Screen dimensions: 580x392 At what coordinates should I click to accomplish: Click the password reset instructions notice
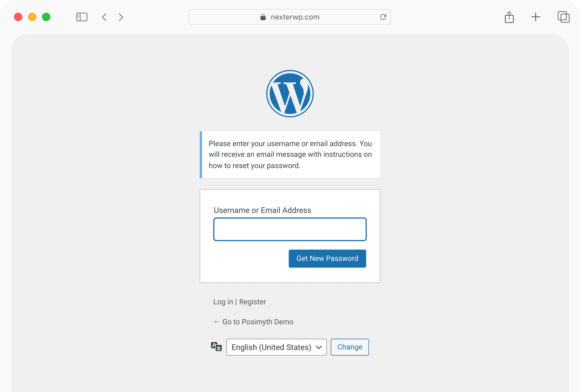(290, 155)
